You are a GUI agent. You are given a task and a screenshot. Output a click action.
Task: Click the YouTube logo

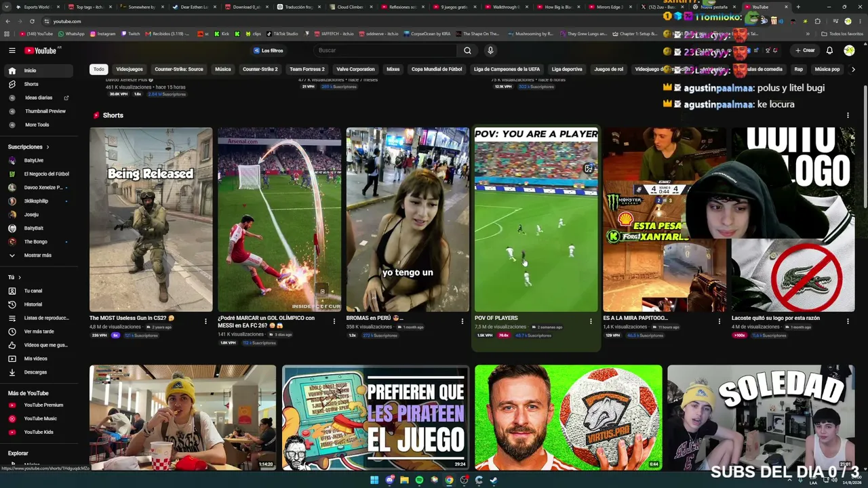(x=41, y=50)
